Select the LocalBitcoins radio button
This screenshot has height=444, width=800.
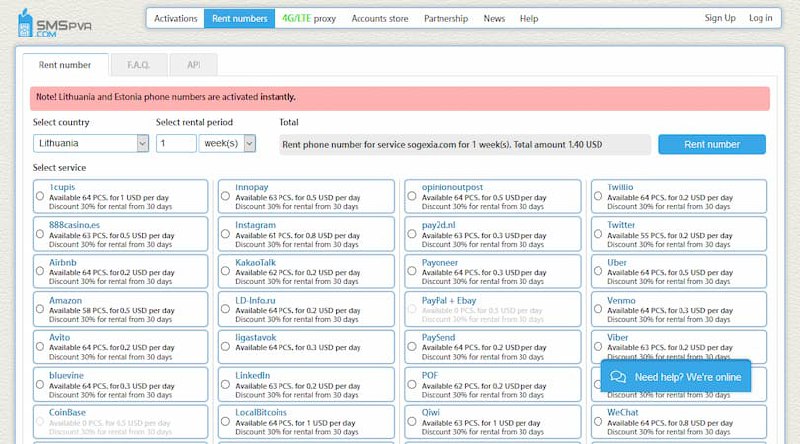pos(225,422)
